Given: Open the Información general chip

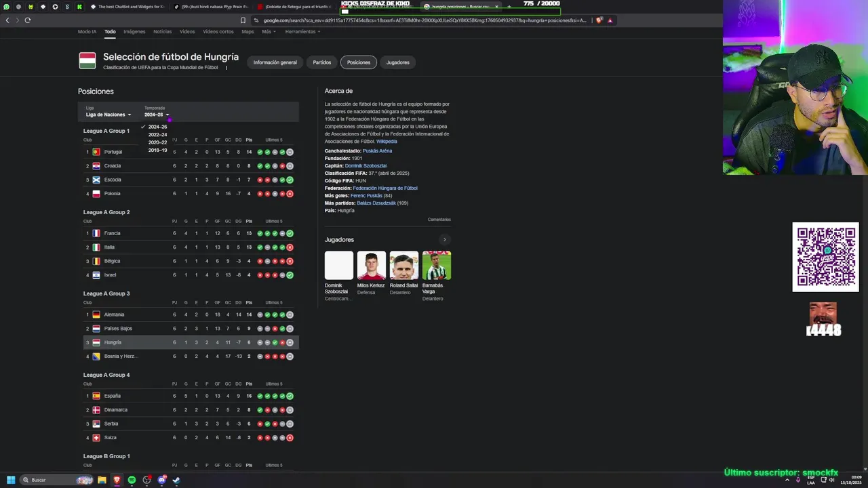Looking at the screenshot, I should pos(275,62).
